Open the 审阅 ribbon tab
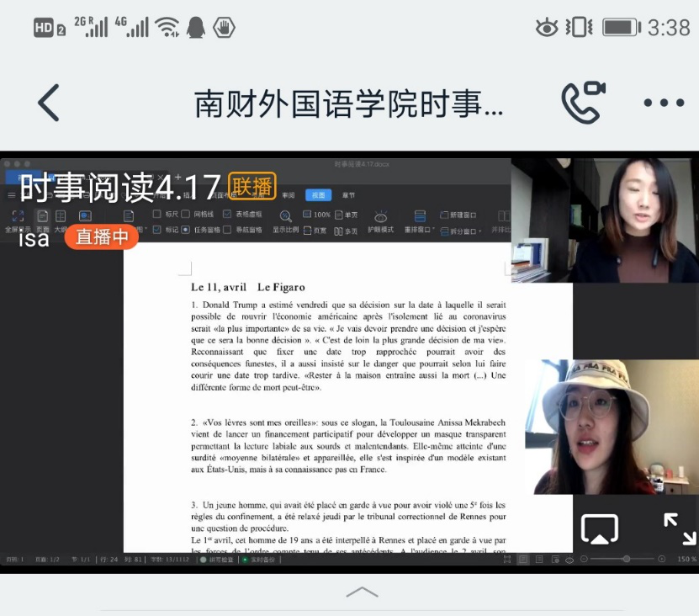The image size is (699, 616). click(x=289, y=194)
